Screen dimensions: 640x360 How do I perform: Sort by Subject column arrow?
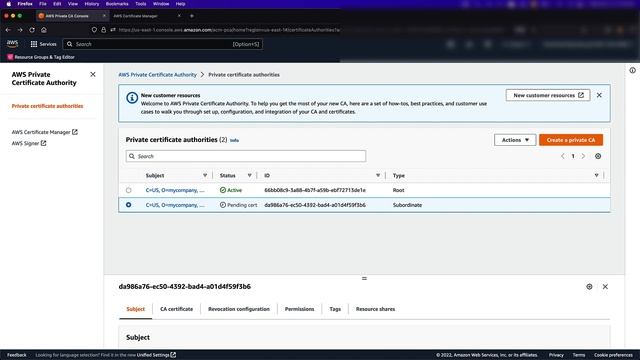[x=205, y=176]
